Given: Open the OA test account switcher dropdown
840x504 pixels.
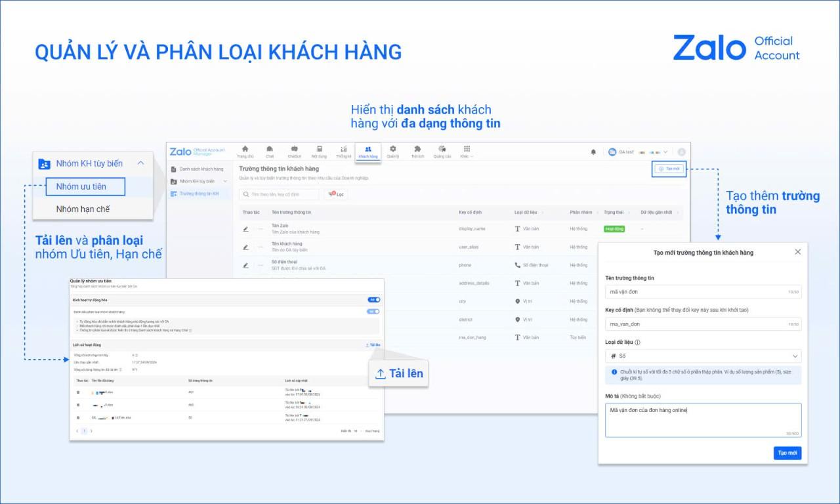Looking at the screenshot, I should point(638,152).
